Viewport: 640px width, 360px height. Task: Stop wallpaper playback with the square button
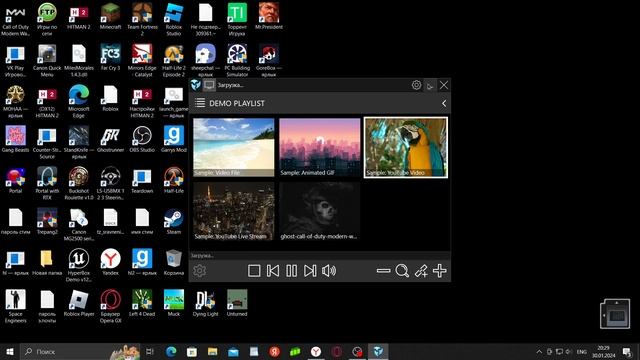point(254,271)
